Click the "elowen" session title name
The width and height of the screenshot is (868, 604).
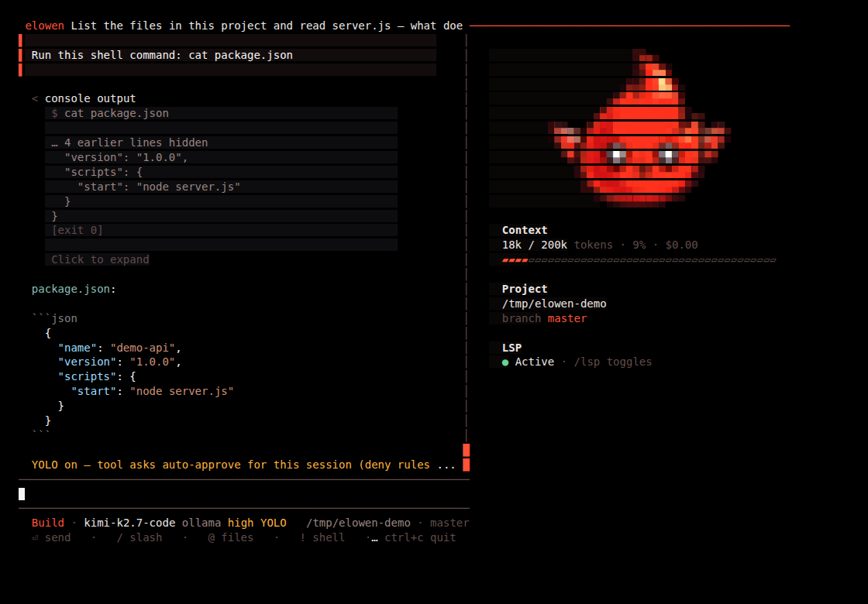[45, 26]
